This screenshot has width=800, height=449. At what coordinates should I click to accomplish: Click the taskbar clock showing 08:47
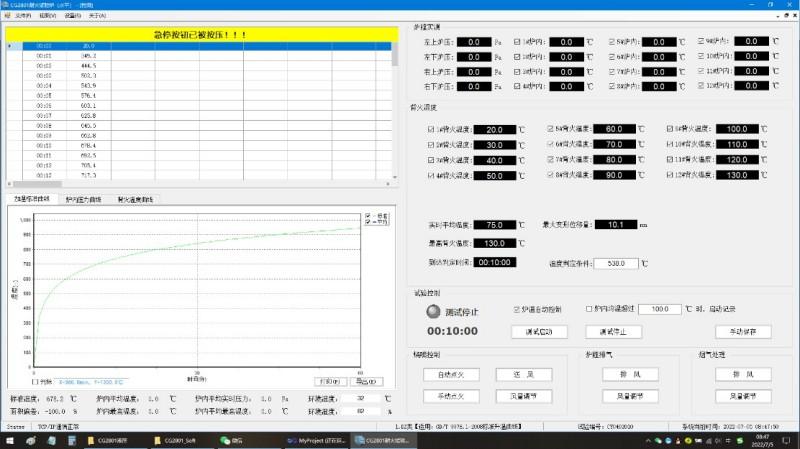762,440
